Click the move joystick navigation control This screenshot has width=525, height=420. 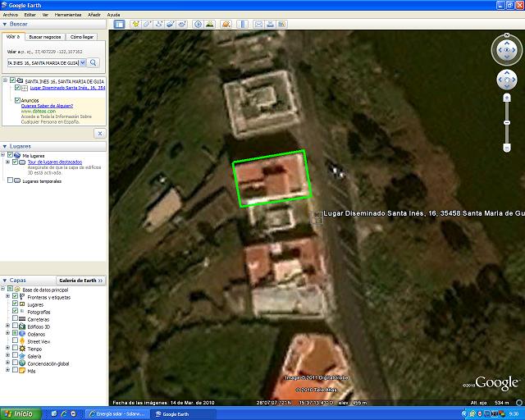point(507,80)
